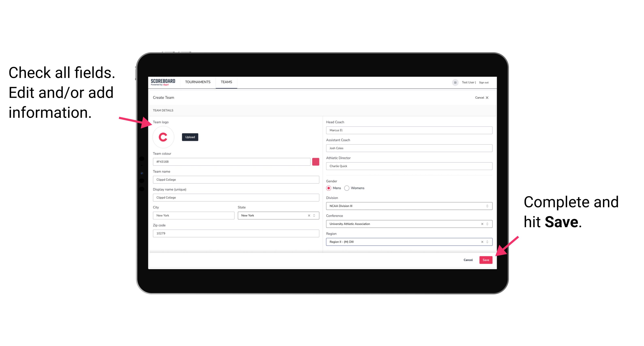Select the Womens radio button for Gender
The width and height of the screenshot is (644, 346).
click(x=350, y=188)
